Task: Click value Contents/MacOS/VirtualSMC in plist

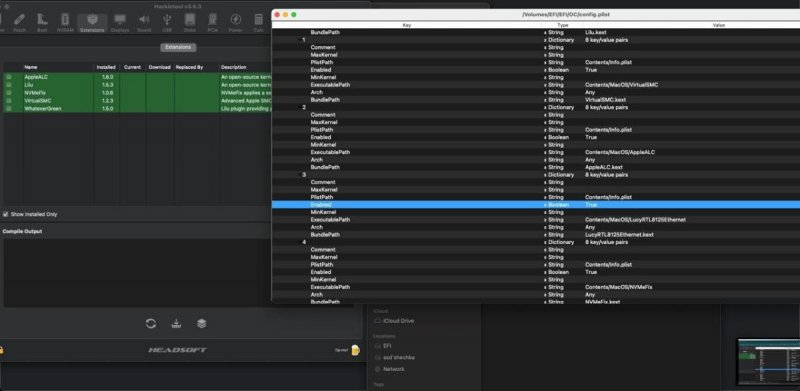Action: pyautogui.click(x=621, y=85)
